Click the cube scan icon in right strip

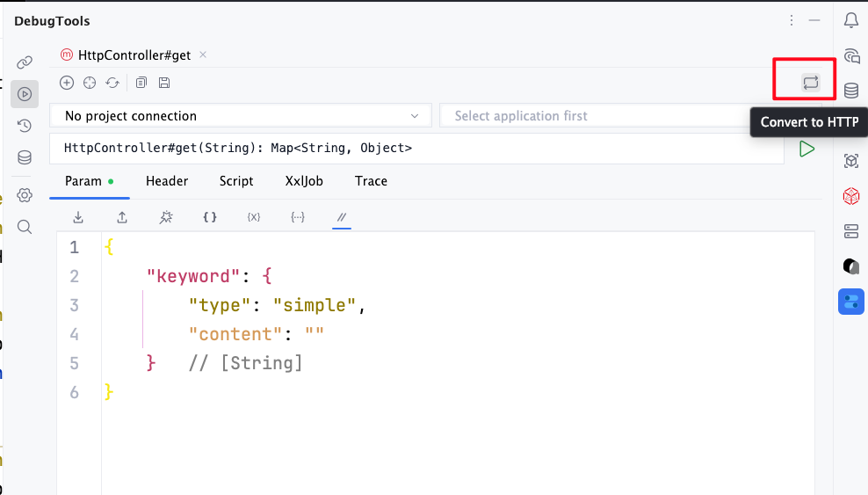[x=851, y=161]
